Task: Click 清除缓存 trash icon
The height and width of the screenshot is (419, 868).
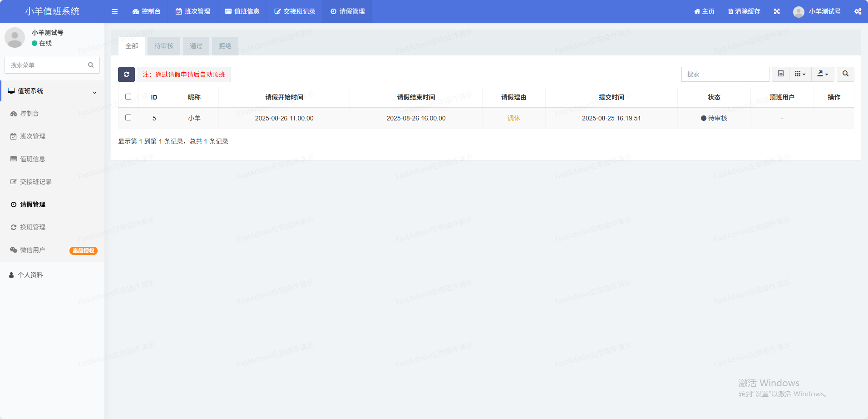Action: coord(730,11)
